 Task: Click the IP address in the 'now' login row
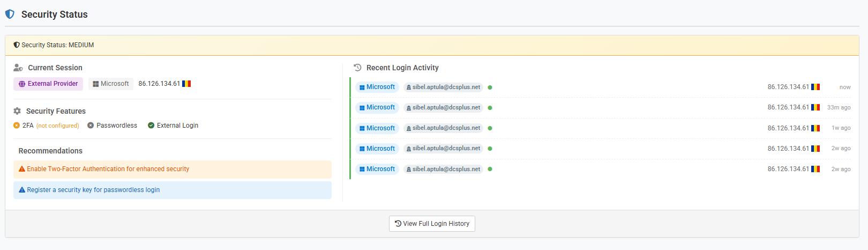coord(788,87)
